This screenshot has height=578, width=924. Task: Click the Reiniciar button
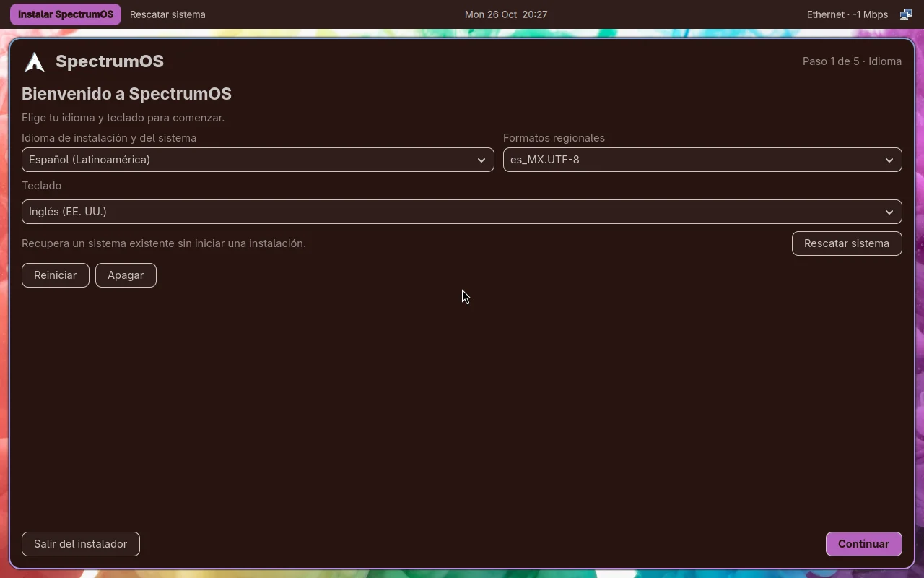56,275
